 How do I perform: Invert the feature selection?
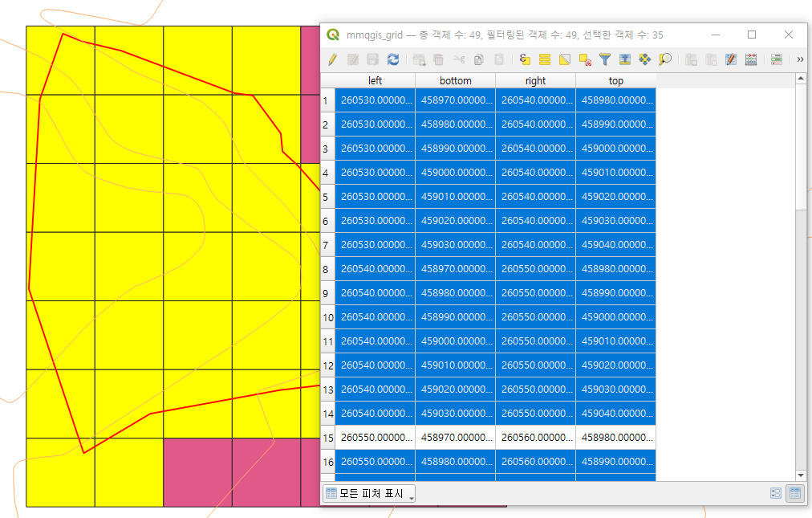tap(564, 59)
